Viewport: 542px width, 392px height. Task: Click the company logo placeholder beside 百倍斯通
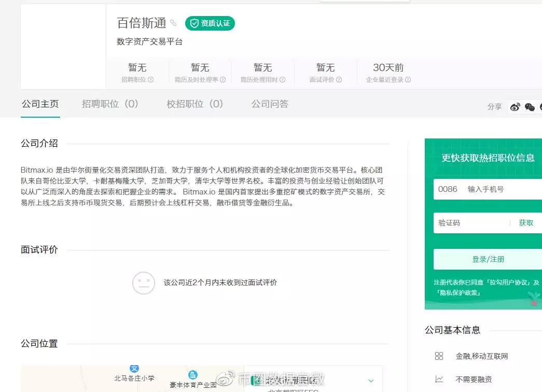click(63, 47)
